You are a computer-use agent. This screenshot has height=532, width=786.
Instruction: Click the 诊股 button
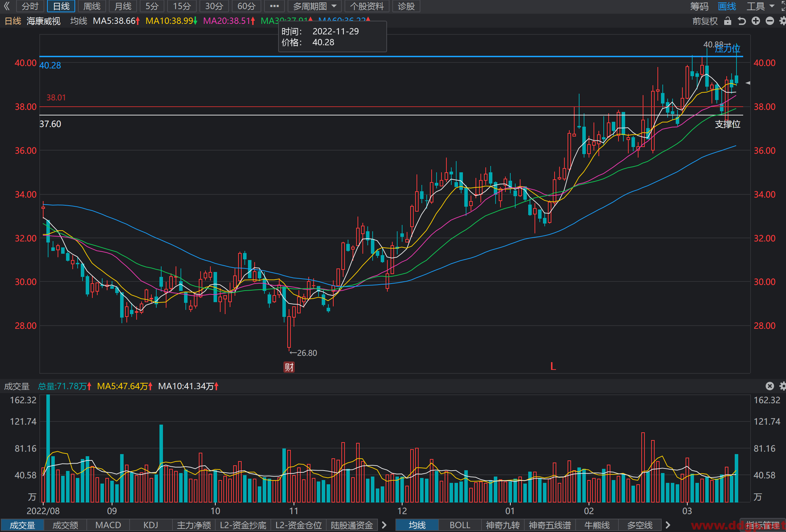(406, 6)
